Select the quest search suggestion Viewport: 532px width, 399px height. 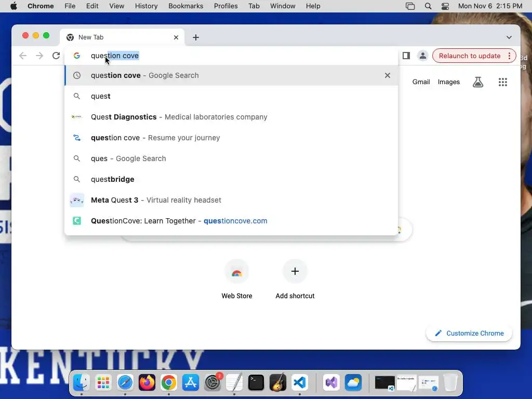click(x=231, y=96)
